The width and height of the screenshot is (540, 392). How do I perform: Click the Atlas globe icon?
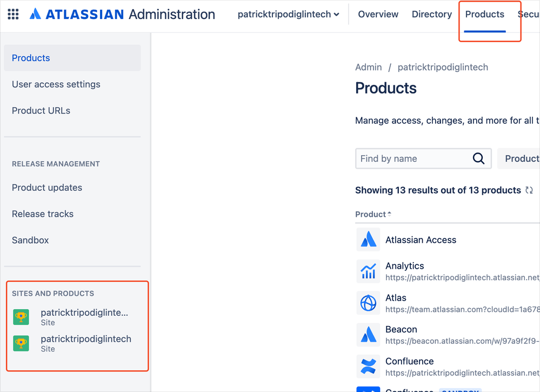[368, 303]
